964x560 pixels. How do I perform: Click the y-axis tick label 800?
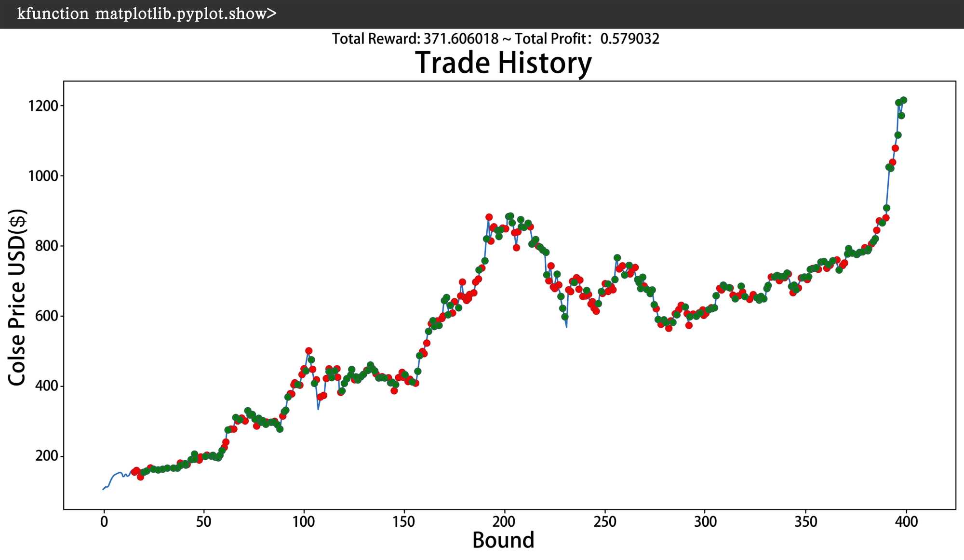coord(46,246)
